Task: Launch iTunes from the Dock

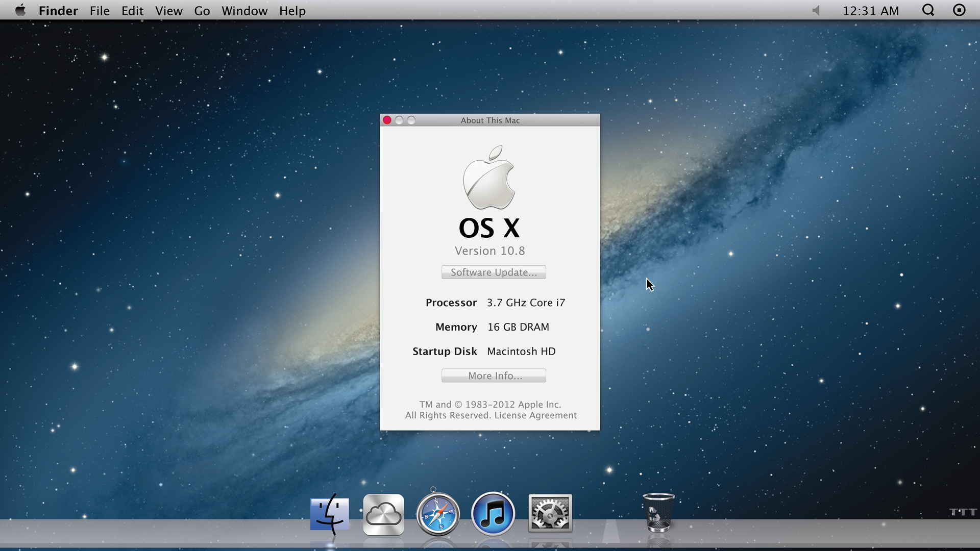Action: pyautogui.click(x=493, y=514)
